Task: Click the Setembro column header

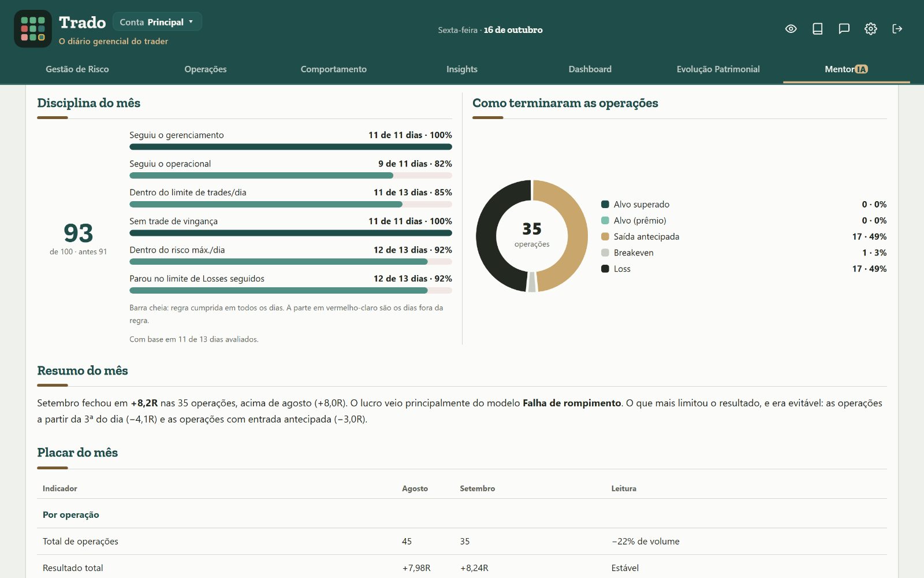Action: tap(477, 488)
